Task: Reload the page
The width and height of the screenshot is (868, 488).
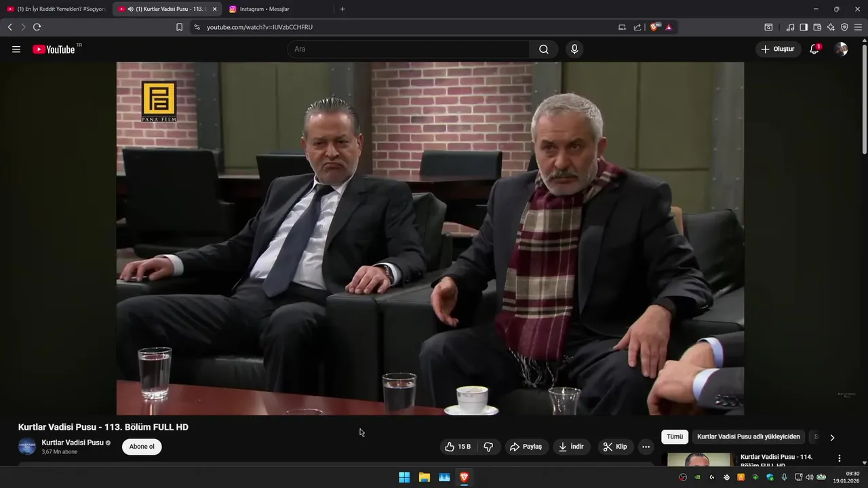Action: 37,27
